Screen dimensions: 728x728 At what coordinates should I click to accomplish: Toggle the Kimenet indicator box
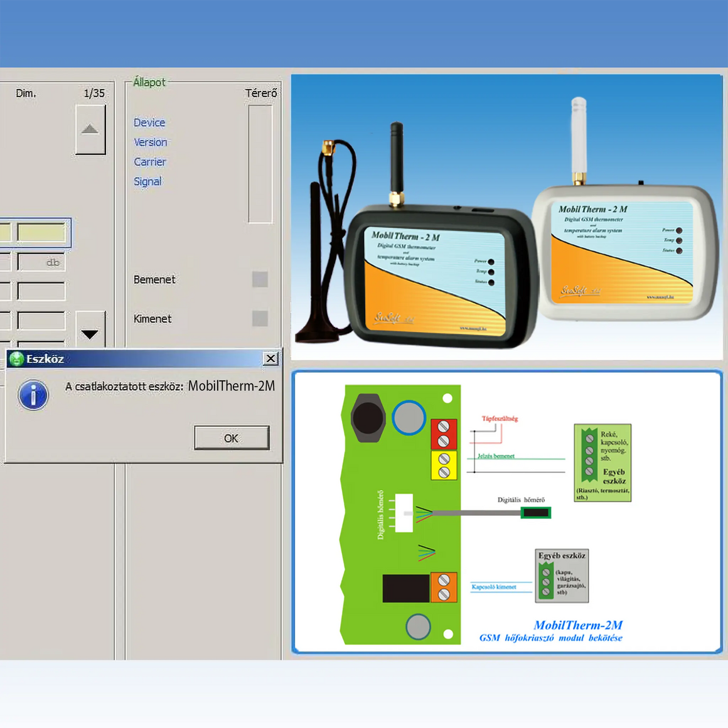(260, 319)
